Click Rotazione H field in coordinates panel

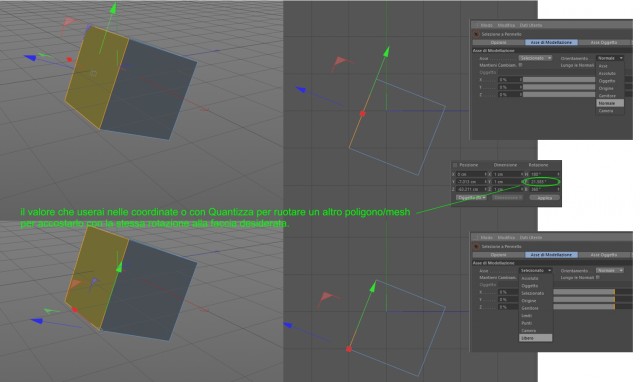(544, 174)
